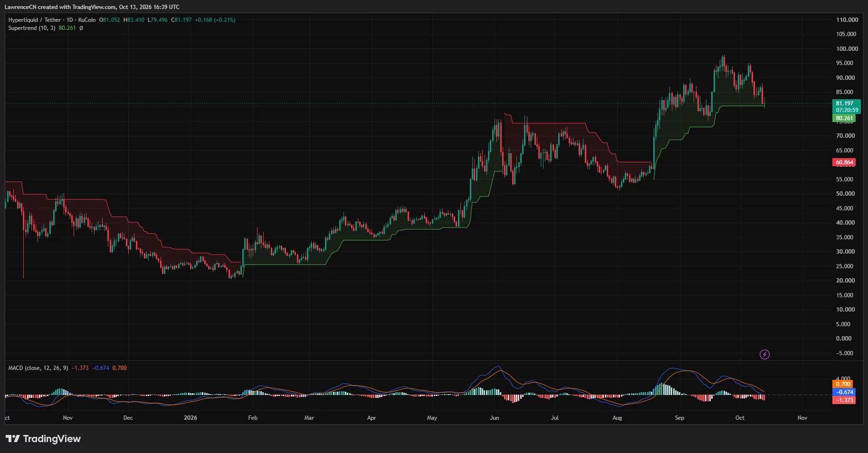Screen dimensions: 868x453
Task: Click the red -1.373 MACD axis tag
Action: pos(844,400)
